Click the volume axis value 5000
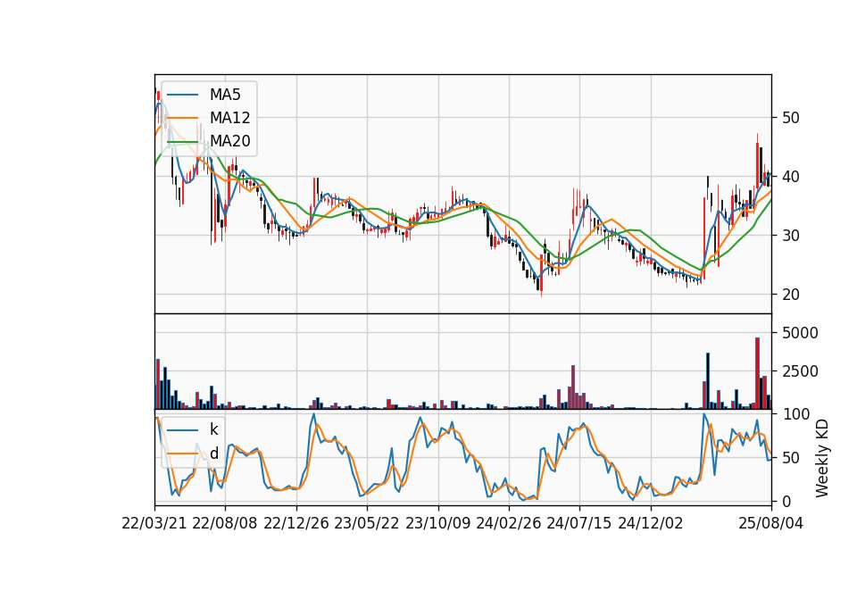This screenshot has width=857, height=616. [x=800, y=333]
